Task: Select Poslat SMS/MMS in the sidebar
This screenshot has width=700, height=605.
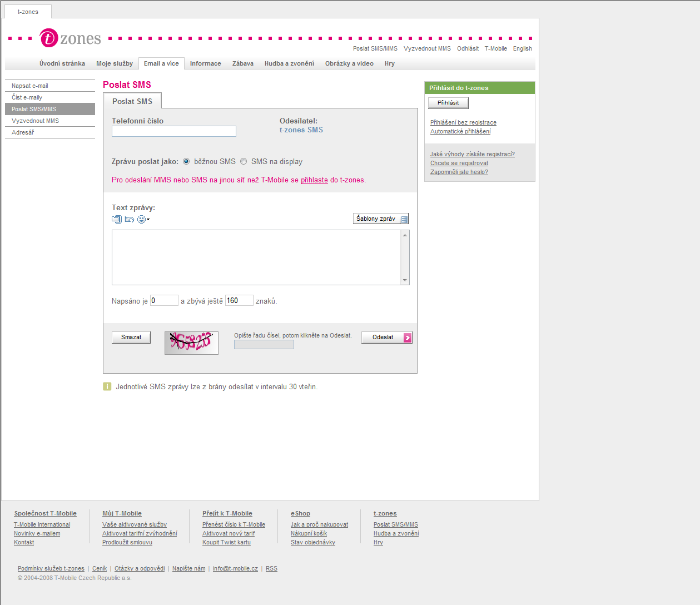Action: coord(50,109)
